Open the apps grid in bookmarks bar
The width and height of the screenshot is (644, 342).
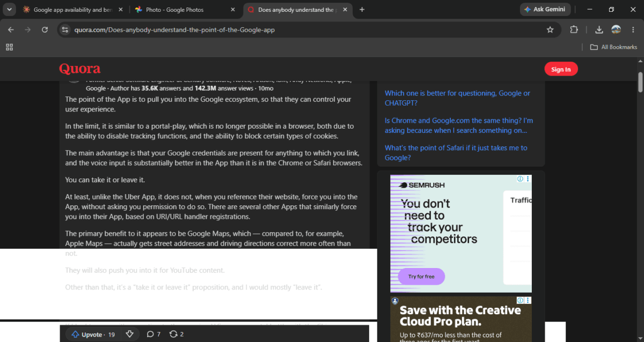pyautogui.click(x=9, y=47)
